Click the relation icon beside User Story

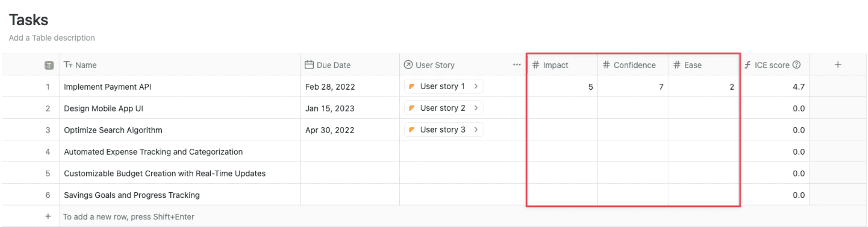pyautogui.click(x=408, y=65)
